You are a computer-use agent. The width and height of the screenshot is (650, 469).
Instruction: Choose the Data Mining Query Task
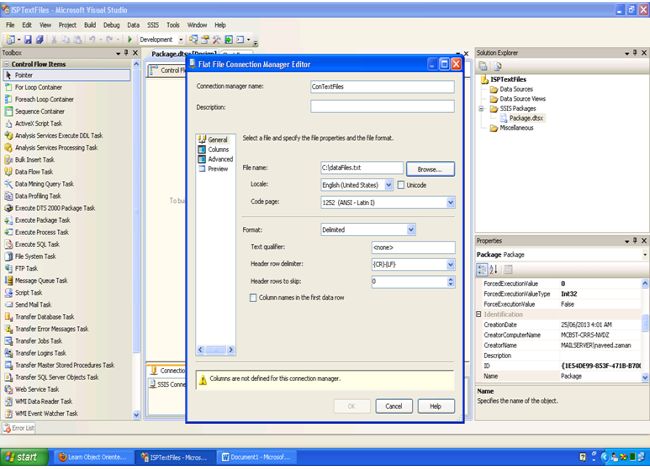pyautogui.click(x=44, y=184)
